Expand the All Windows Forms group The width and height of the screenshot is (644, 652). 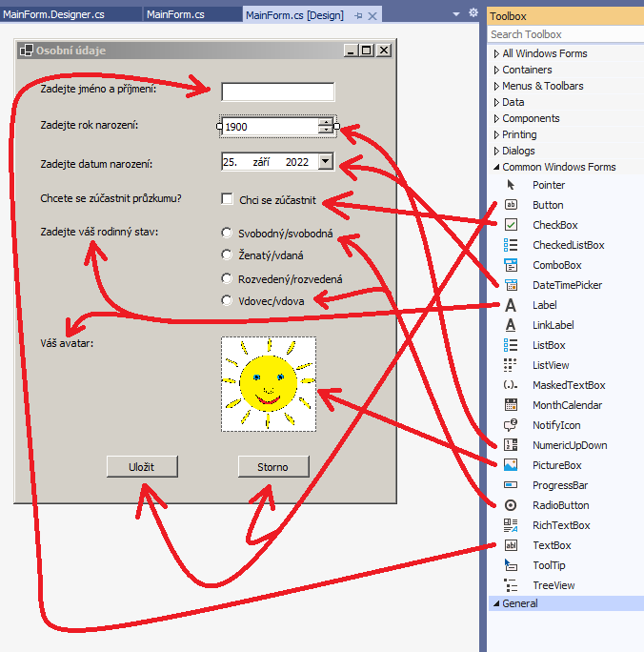(496, 53)
